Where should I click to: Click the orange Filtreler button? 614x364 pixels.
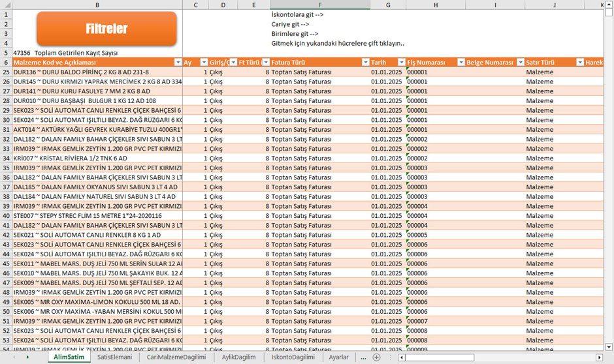[106, 29]
